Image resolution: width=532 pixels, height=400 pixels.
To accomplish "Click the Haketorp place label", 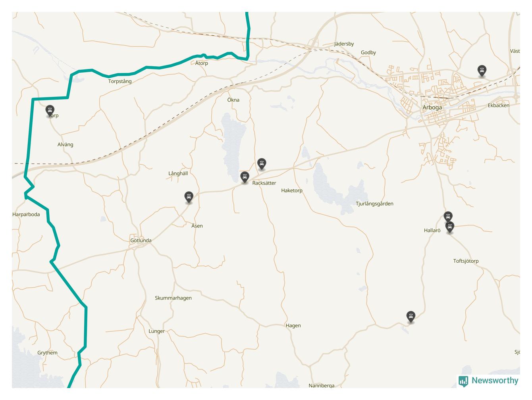I will tap(292, 190).
